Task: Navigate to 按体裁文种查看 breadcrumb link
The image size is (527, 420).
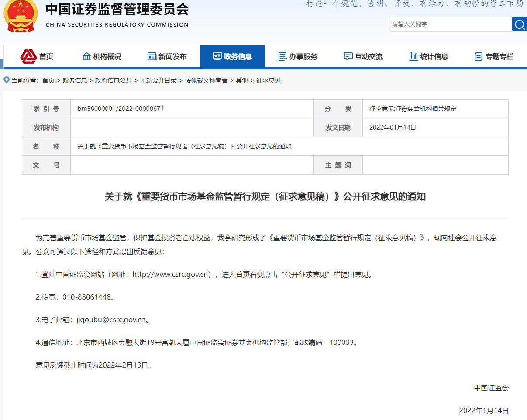Action: [x=206, y=80]
